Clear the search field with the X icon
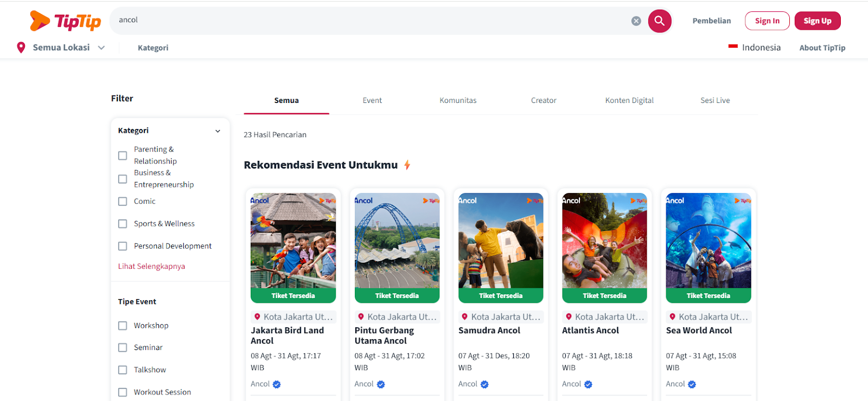 pos(636,21)
